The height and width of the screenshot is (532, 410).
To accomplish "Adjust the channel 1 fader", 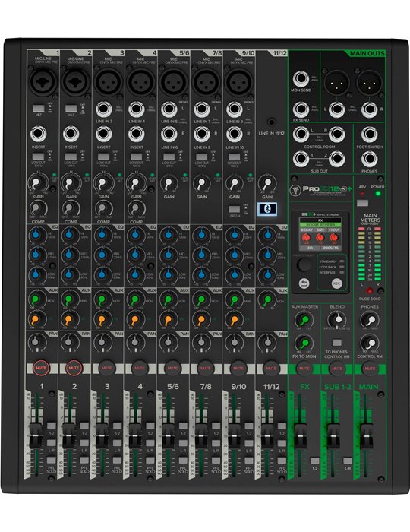I will tap(35, 435).
